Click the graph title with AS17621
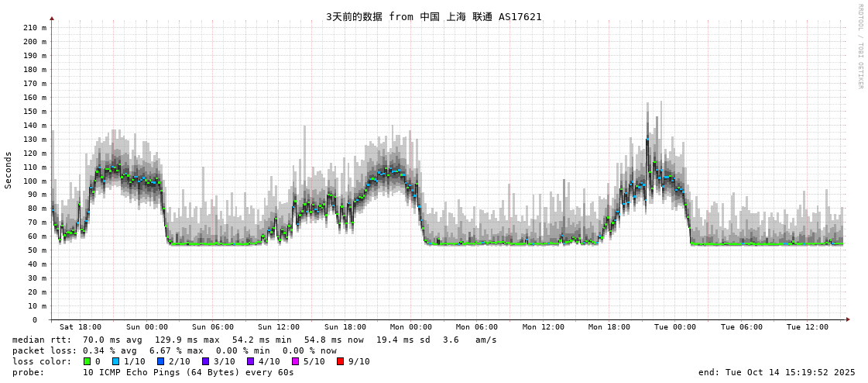 click(434, 16)
